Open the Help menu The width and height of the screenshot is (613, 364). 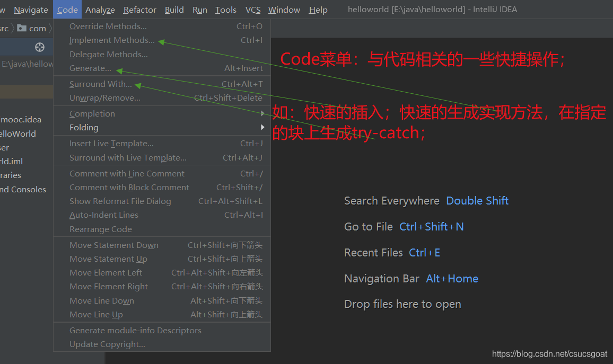click(x=318, y=10)
